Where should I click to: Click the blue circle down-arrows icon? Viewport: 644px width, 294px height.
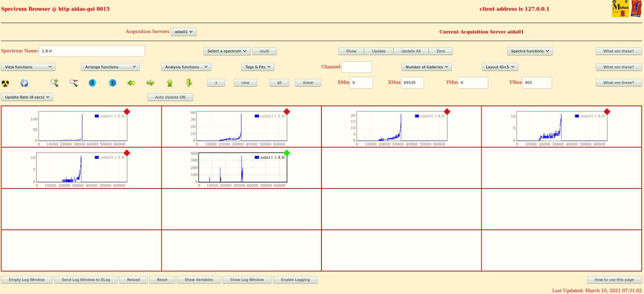coord(93,83)
